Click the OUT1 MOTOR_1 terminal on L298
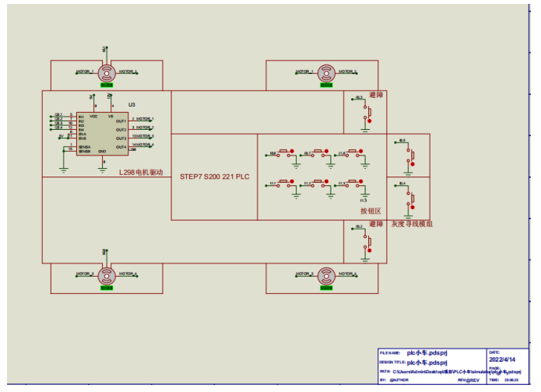The height and width of the screenshot is (392, 541). [x=144, y=119]
